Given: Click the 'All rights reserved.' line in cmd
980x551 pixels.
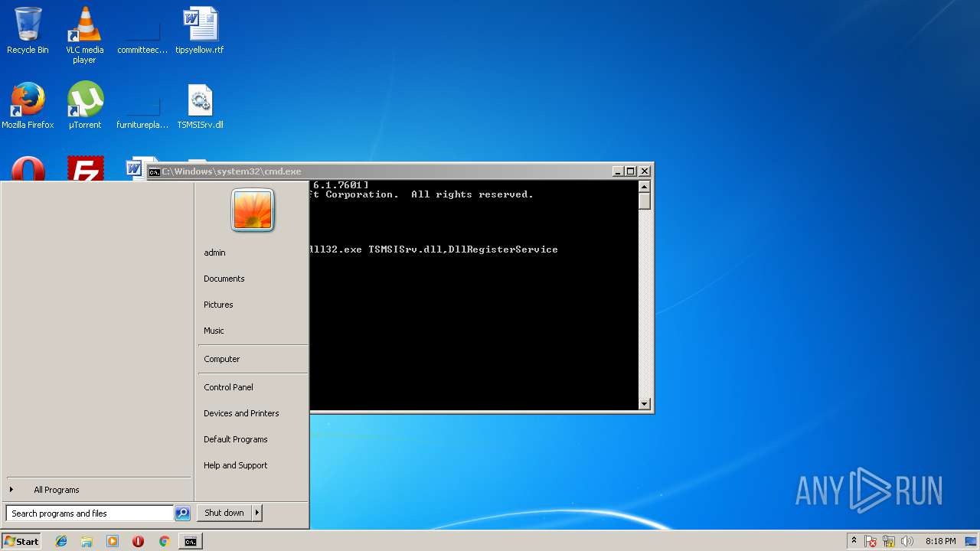Looking at the screenshot, I should coord(472,194).
